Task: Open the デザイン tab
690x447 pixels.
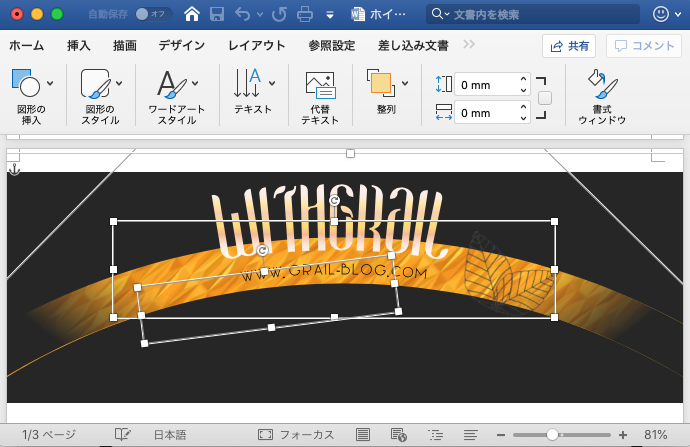Action: pyautogui.click(x=182, y=45)
